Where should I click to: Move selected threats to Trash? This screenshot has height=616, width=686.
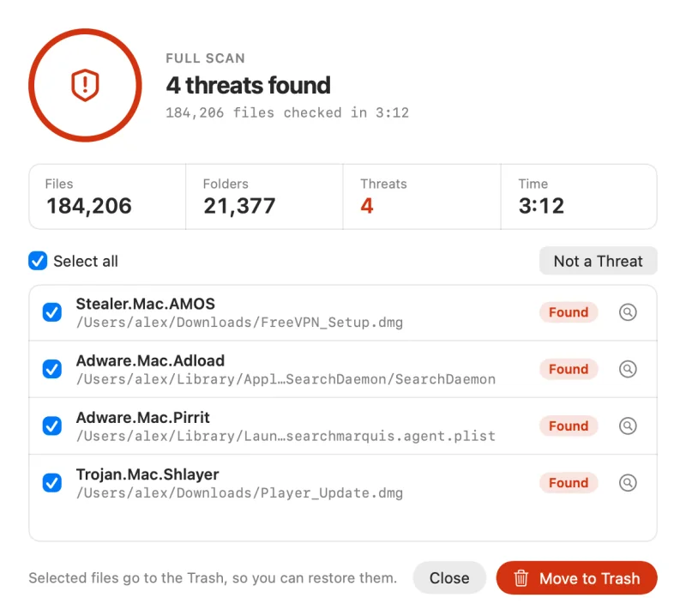pyautogui.click(x=576, y=578)
